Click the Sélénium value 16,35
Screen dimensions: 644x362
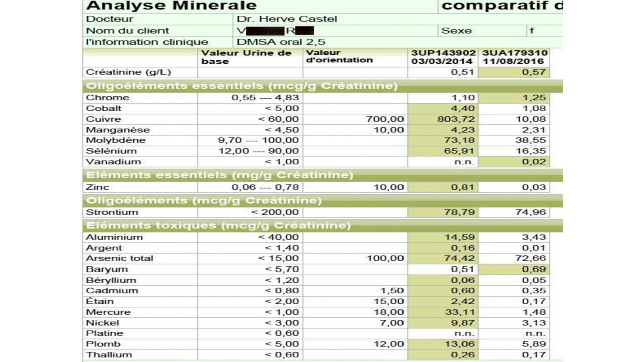(x=531, y=151)
